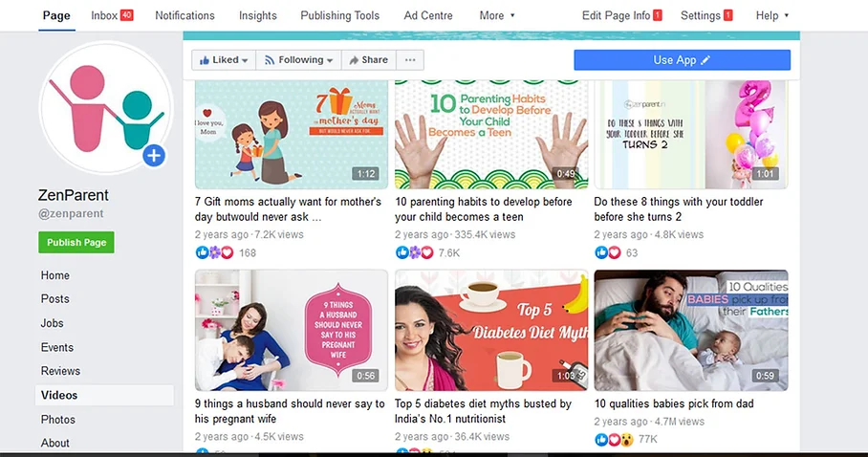This screenshot has height=457, width=868.
Task: Expand the Liked dropdown
Action: tap(224, 60)
